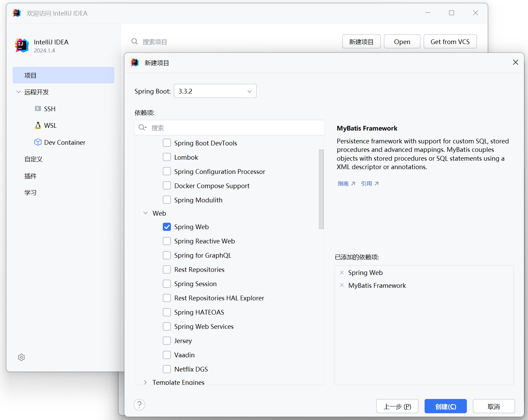This screenshot has height=420, width=528.
Task: Check Spring Web Services
Action: coord(167,326)
